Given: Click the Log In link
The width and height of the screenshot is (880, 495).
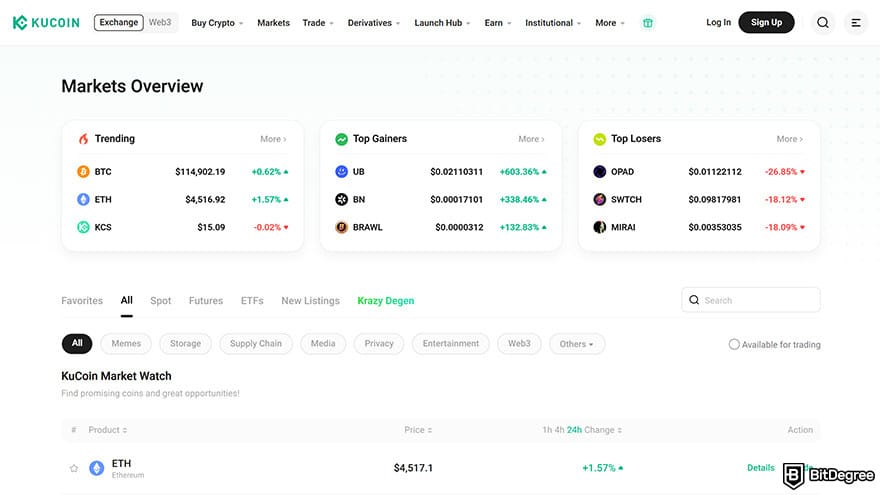Looking at the screenshot, I should coord(718,22).
